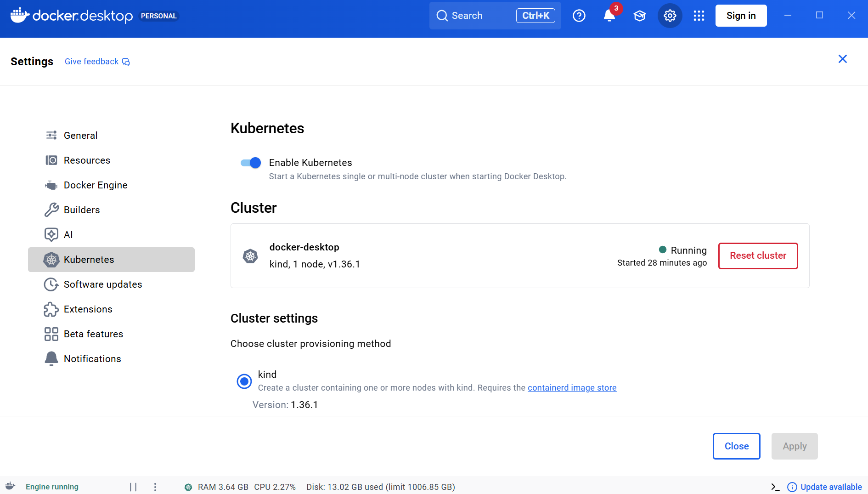The width and height of the screenshot is (868, 494).
Task: Click the update info circle icon
Action: pos(792,487)
